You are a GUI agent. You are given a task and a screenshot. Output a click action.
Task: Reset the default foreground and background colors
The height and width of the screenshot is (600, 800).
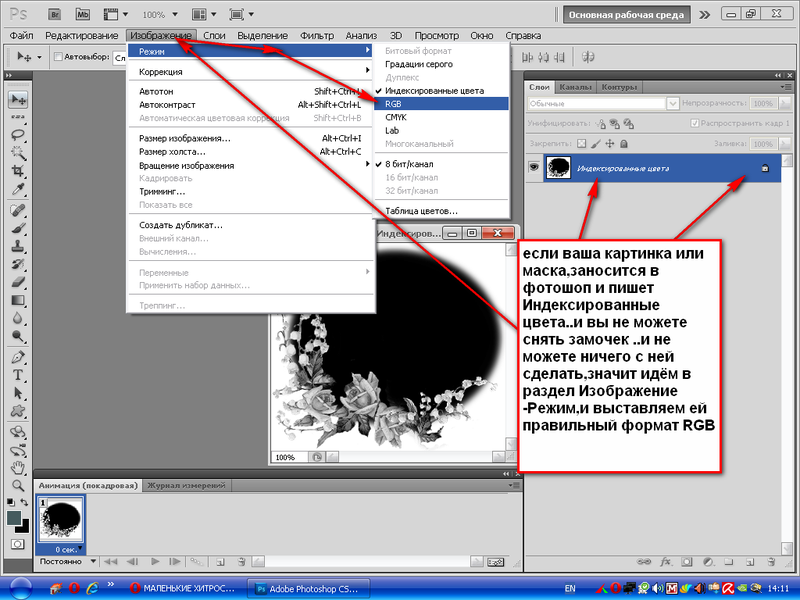point(10,503)
